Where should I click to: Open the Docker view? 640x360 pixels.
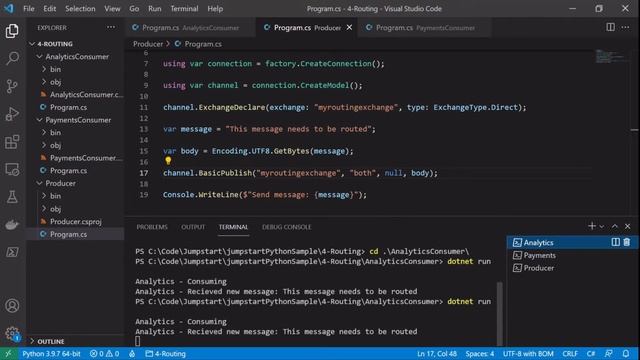12,224
